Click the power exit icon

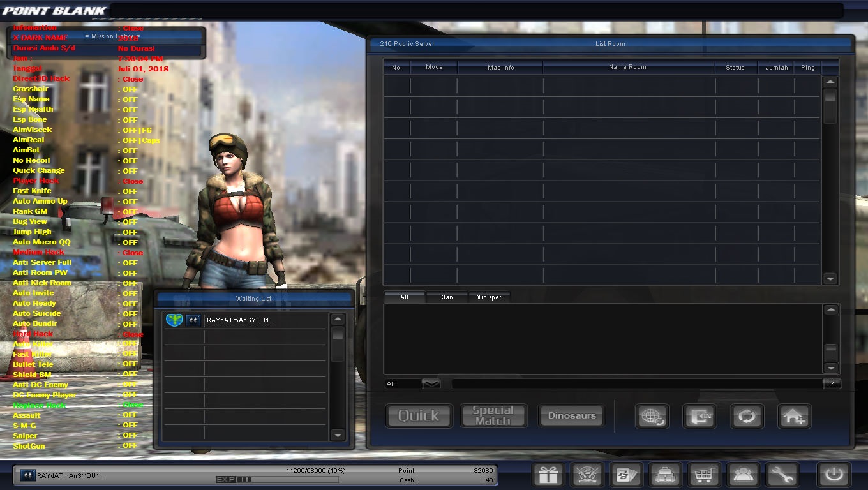[x=834, y=475]
